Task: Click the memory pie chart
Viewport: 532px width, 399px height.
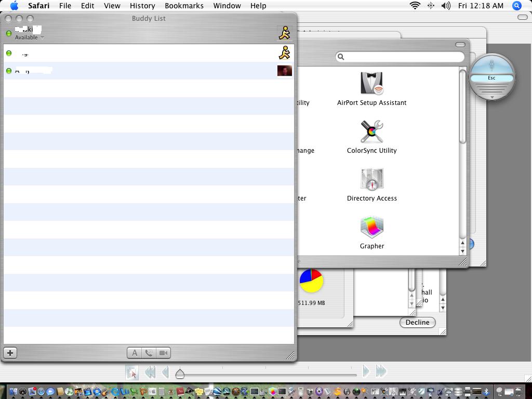Action: 311,281
